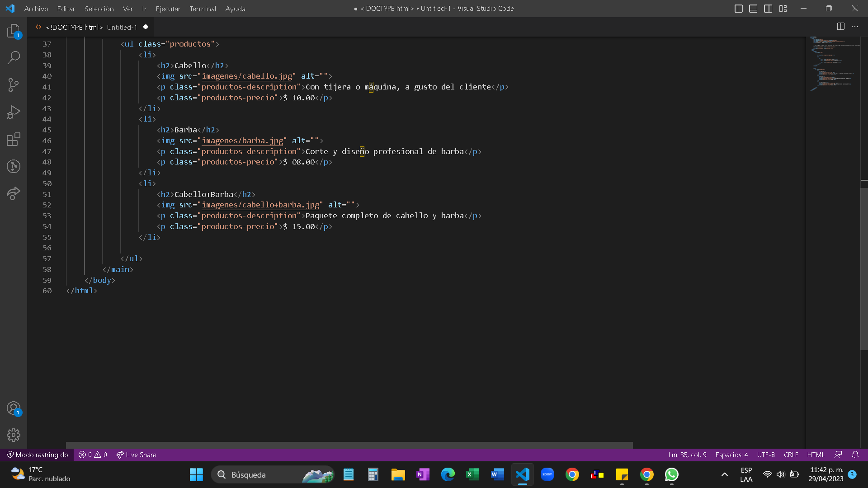The width and height of the screenshot is (868, 488).
Task: Open OneNote from the taskbar
Action: pyautogui.click(x=423, y=474)
